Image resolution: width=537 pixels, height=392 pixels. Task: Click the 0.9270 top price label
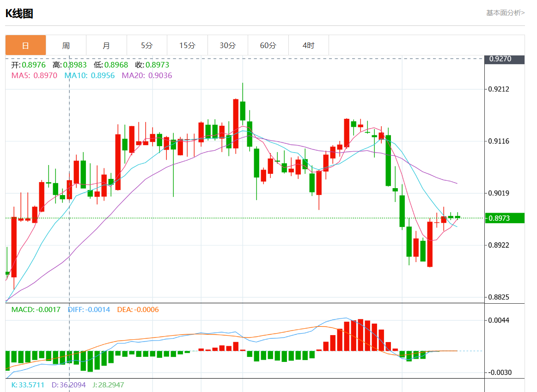click(x=505, y=59)
